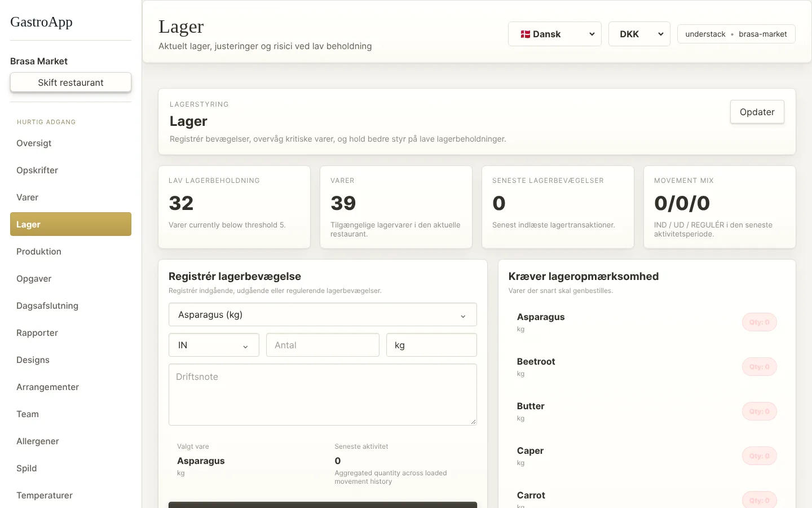This screenshot has height=508, width=812.
Task: Click the GastroApp logo title
Action: (41, 22)
